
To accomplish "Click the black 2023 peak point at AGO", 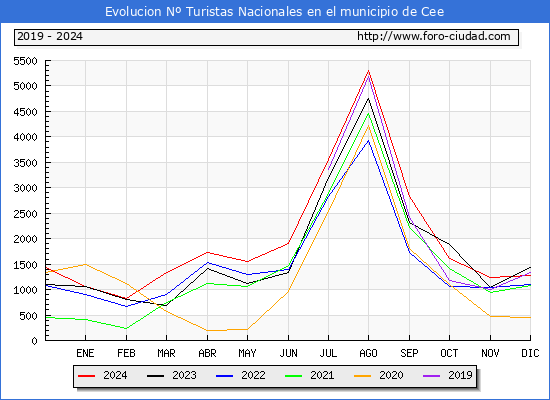I will [x=368, y=98].
